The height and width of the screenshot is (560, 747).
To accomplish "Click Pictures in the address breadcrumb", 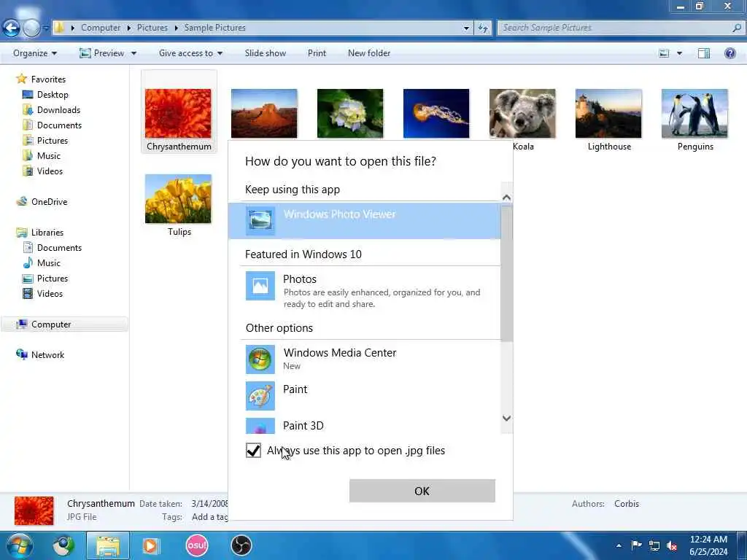I will coord(152,28).
